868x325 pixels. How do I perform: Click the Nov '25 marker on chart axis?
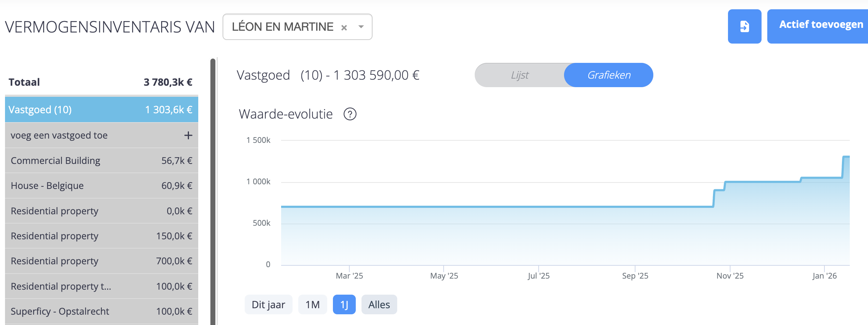point(730,275)
